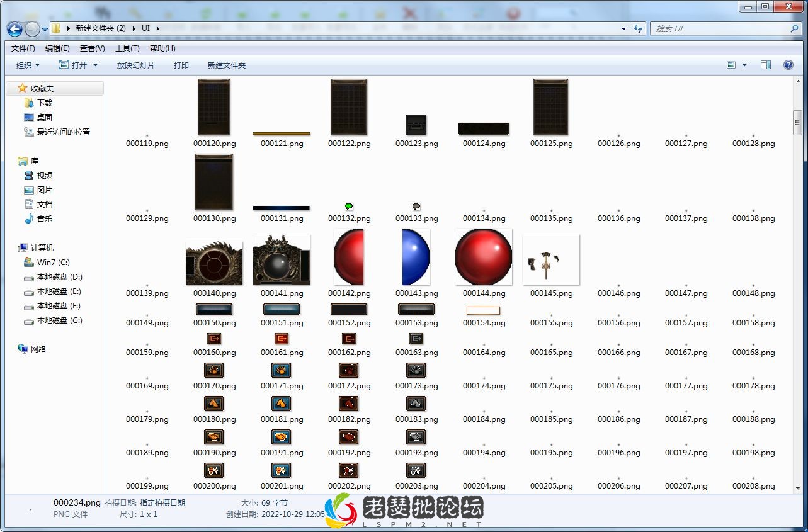Open the 工具(T) menu
Viewport: 808px width, 532px height.
(127, 48)
